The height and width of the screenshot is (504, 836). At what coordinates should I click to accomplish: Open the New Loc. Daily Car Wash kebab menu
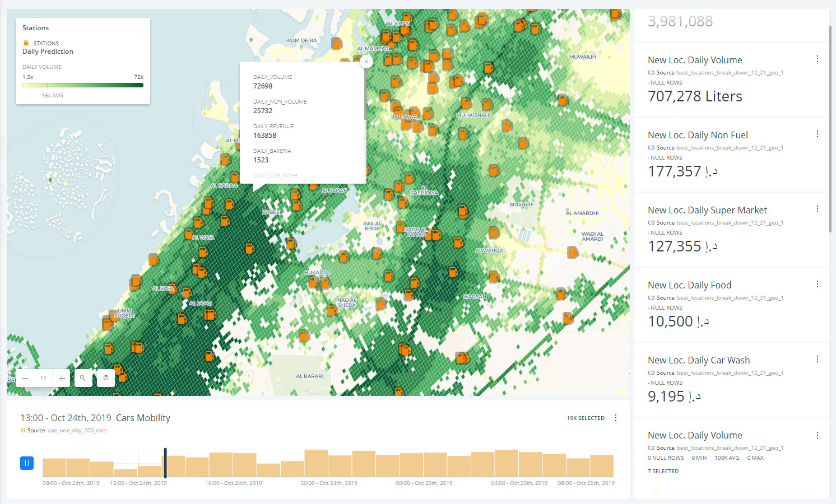[817, 358]
